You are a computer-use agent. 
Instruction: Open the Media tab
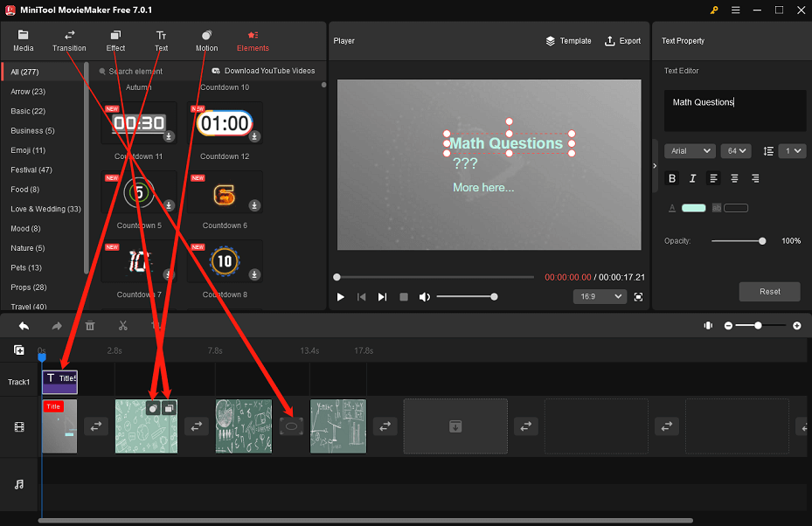tap(23, 41)
